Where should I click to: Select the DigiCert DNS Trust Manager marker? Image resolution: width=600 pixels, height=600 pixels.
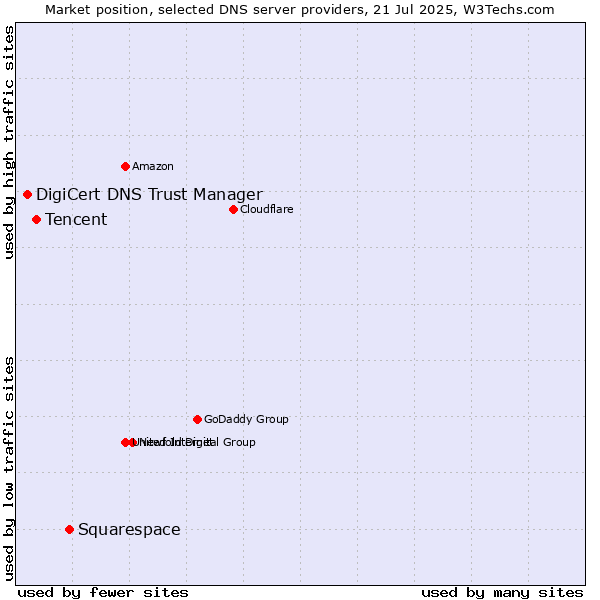coord(27,194)
